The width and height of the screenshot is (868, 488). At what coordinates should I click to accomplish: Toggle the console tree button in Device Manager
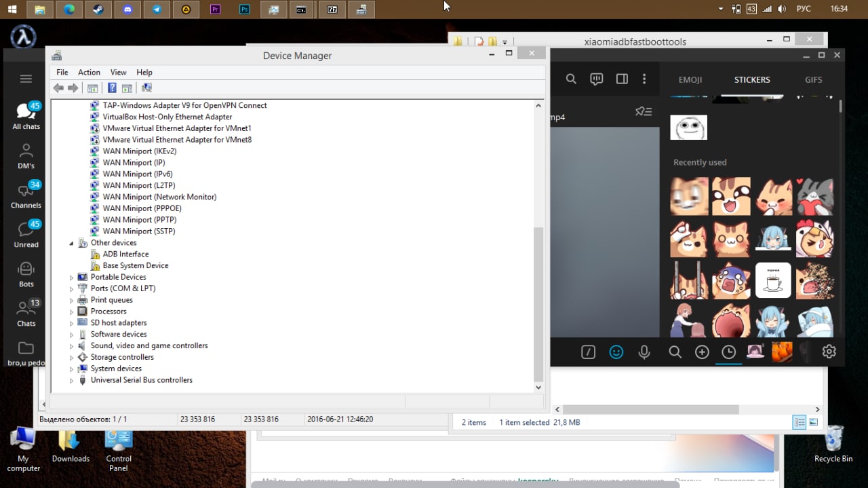point(93,88)
